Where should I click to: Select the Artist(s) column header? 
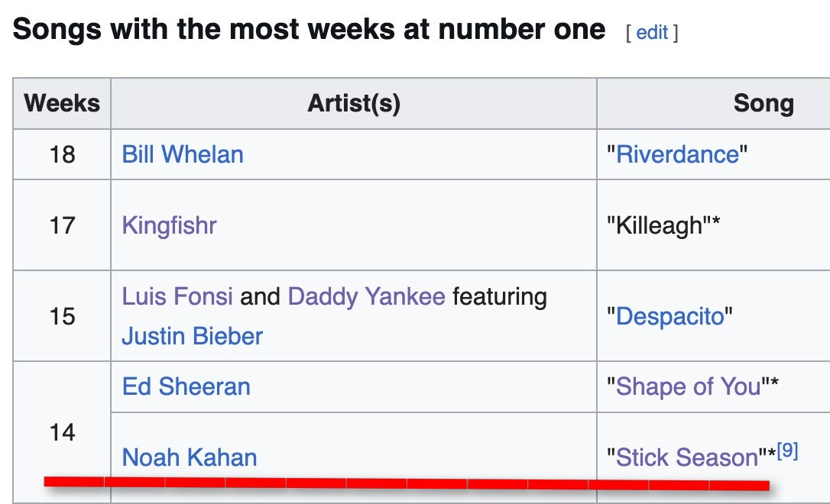tap(353, 103)
